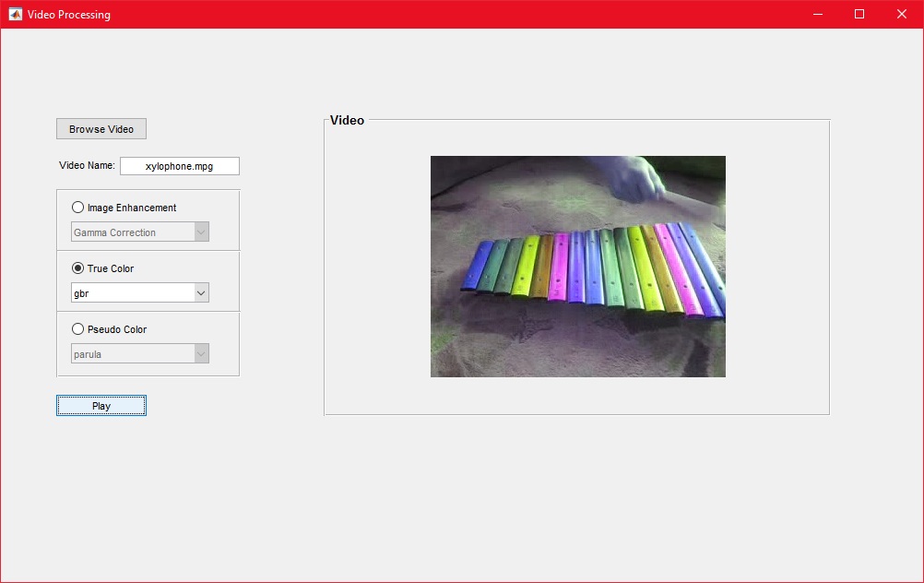Expand the gbr color order dropdown
This screenshot has width=924, height=583.
140,293
